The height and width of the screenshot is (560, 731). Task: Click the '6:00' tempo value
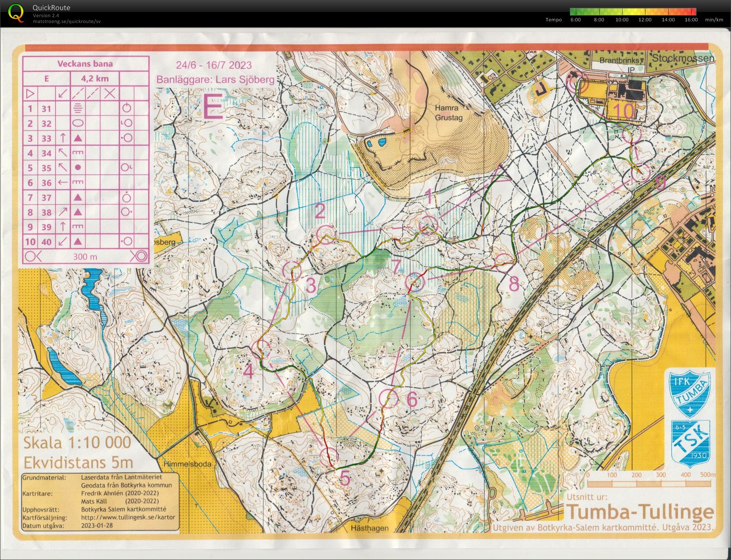tap(575, 20)
